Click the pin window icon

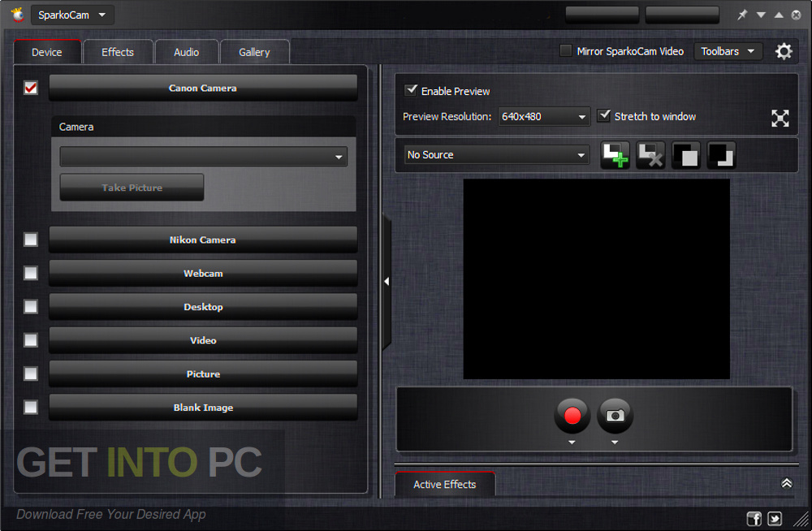pyautogui.click(x=742, y=15)
